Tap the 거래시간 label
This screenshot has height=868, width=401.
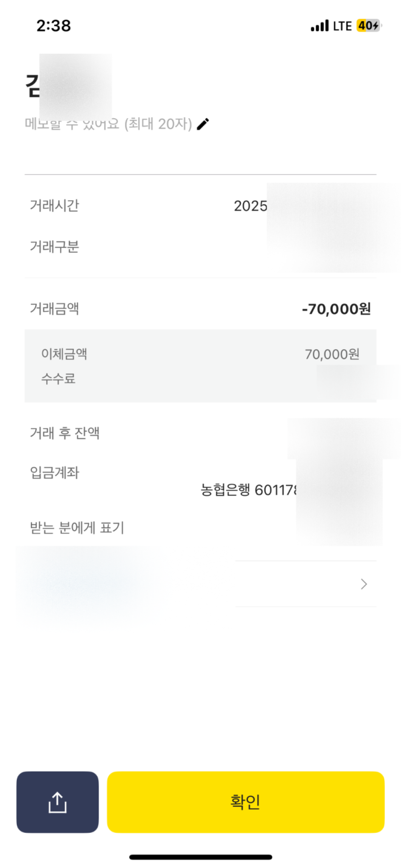55,206
